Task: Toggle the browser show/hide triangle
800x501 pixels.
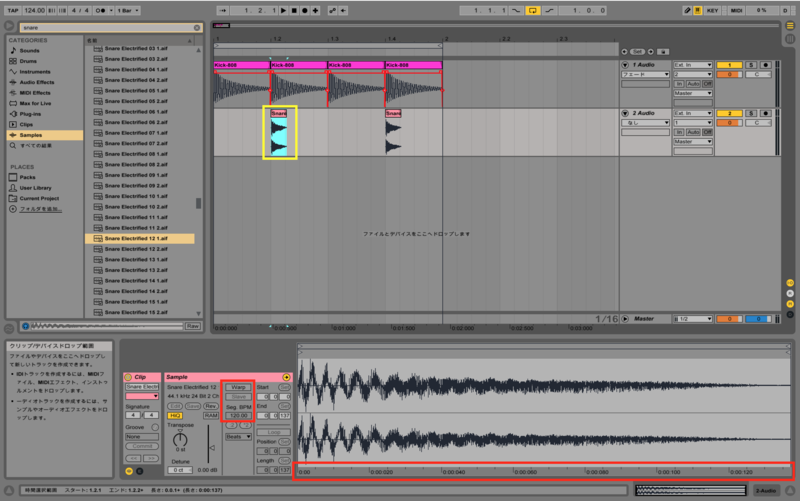Action: 9,26
